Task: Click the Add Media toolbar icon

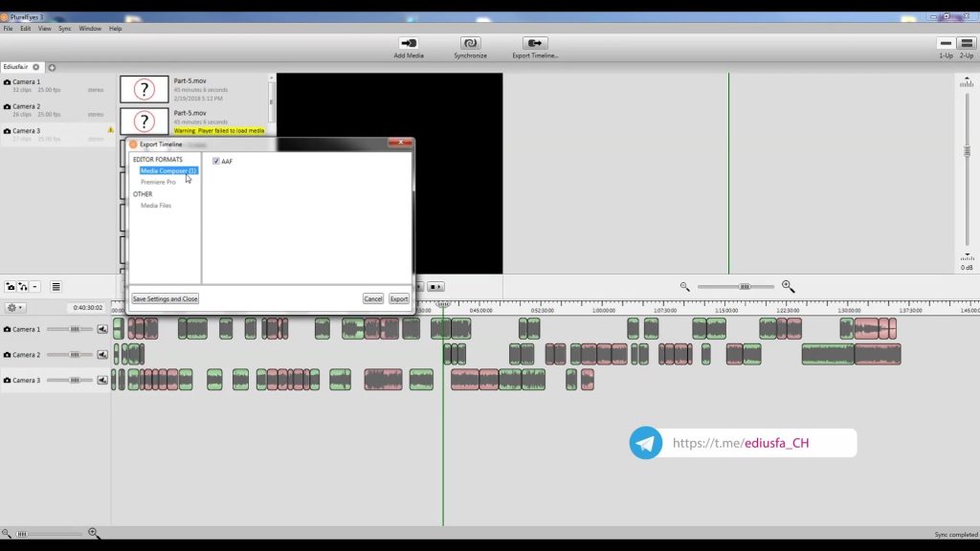Action: tap(409, 43)
